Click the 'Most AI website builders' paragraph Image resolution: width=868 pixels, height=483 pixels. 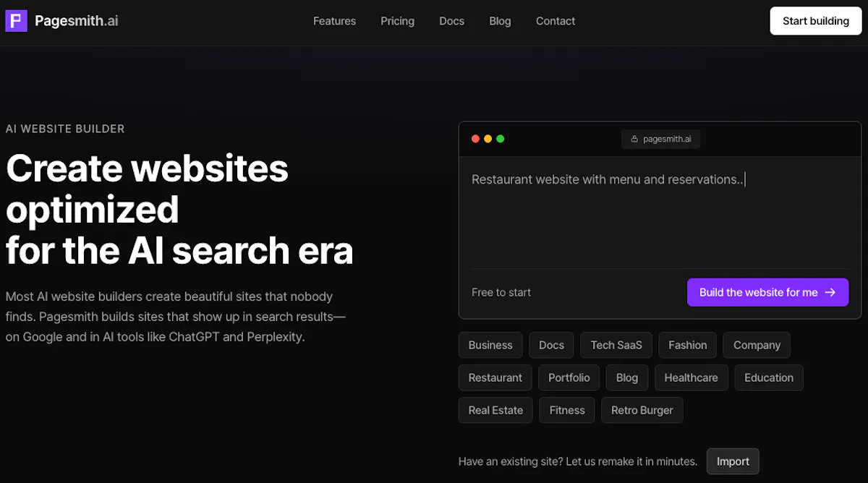click(x=176, y=317)
